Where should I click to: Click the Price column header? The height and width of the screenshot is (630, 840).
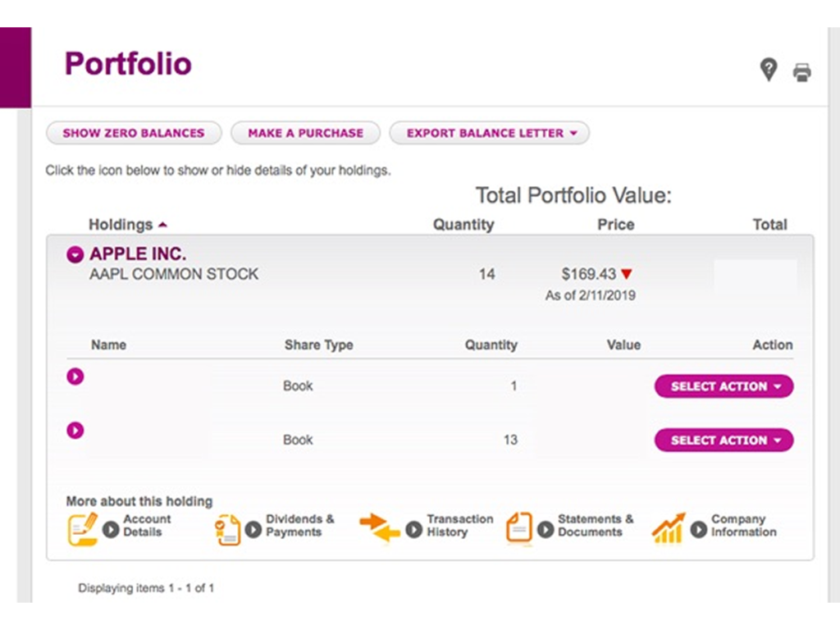pyautogui.click(x=615, y=225)
